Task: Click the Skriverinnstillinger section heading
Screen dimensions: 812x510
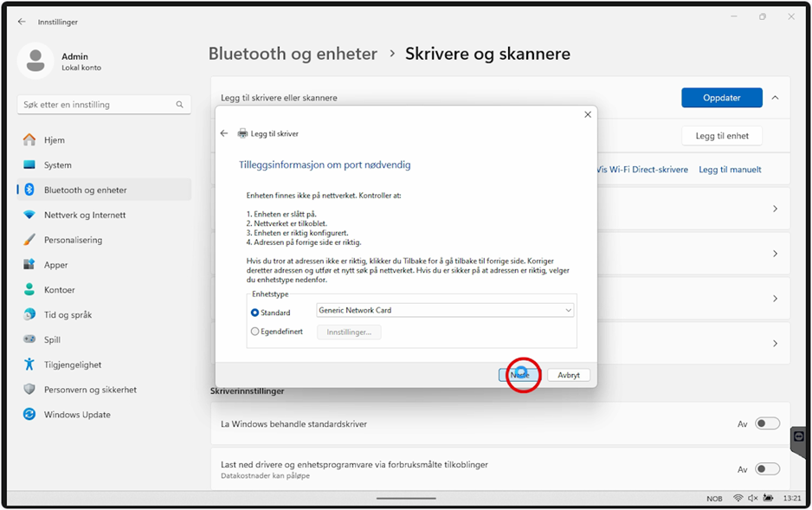Action: tap(247, 391)
